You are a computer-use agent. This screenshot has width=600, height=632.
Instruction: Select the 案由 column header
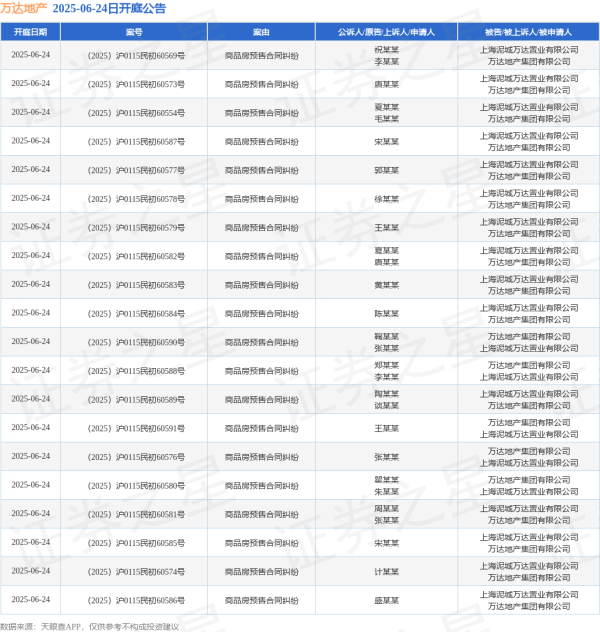coord(261,32)
